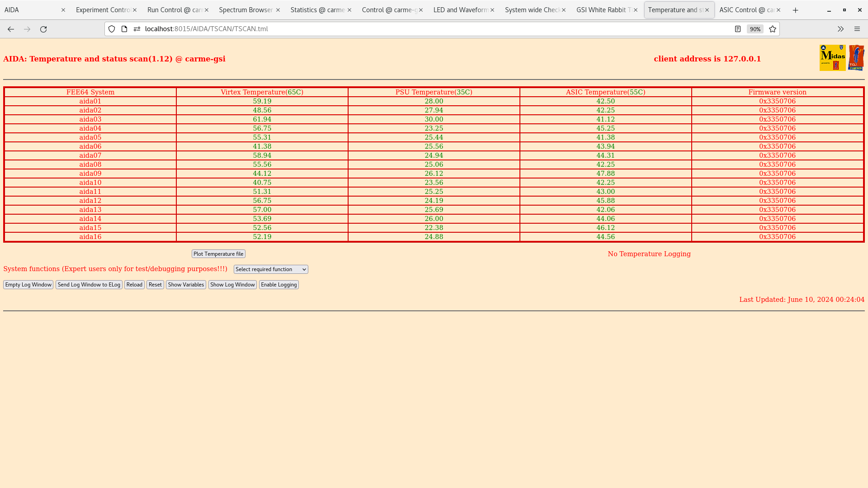This screenshot has width=868, height=488.
Task: Click the Reload button
Action: point(134,284)
